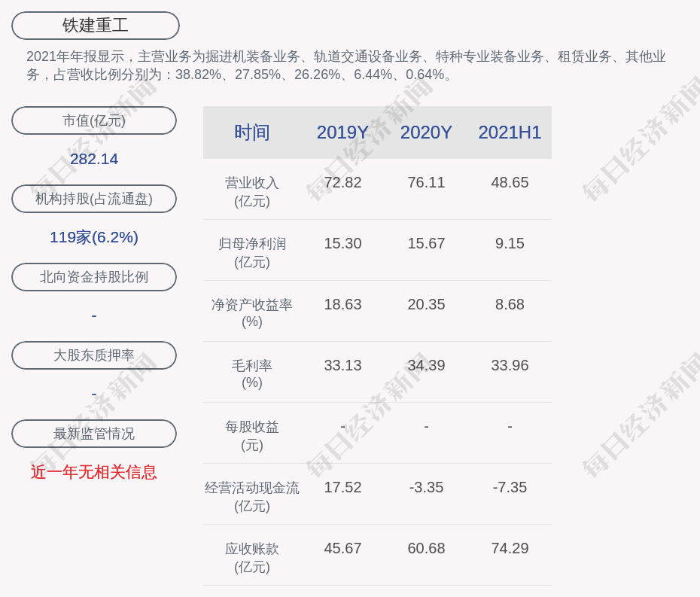Click gross margin value 34.39
The image size is (700, 597).
[x=426, y=365]
